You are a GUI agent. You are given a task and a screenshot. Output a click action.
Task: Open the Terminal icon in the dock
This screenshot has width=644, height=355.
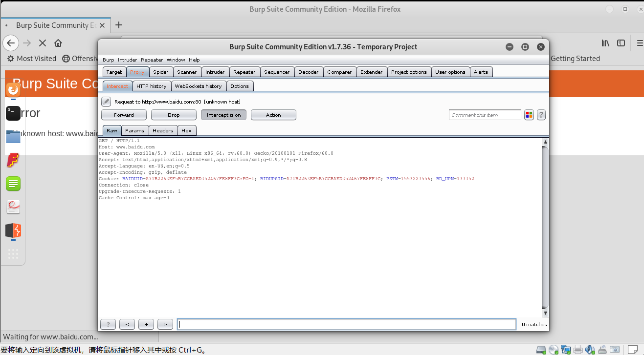pos(13,113)
